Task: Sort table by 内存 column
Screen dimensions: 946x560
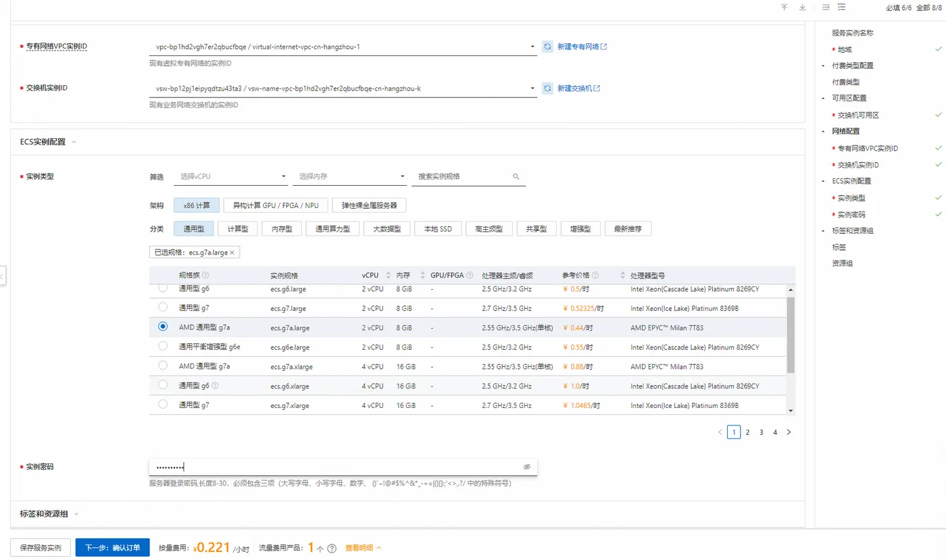Action: pos(422,276)
